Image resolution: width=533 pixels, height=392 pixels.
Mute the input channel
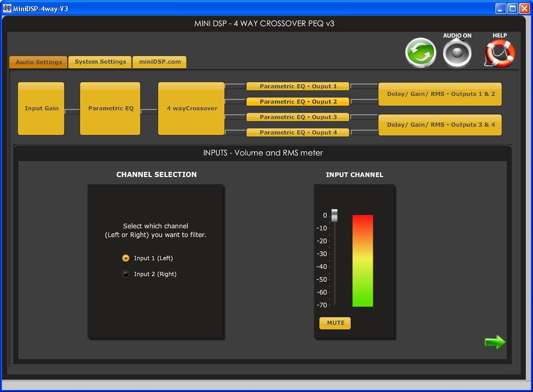point(335,323)
